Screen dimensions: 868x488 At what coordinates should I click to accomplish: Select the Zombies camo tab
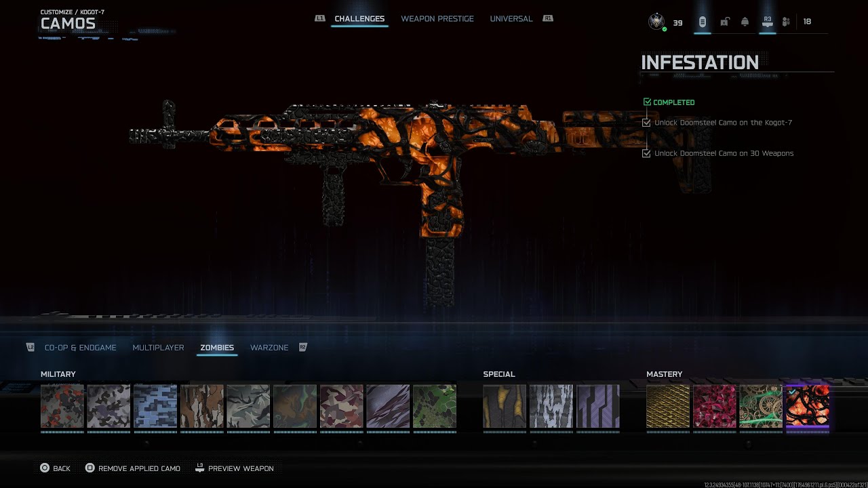217,348
